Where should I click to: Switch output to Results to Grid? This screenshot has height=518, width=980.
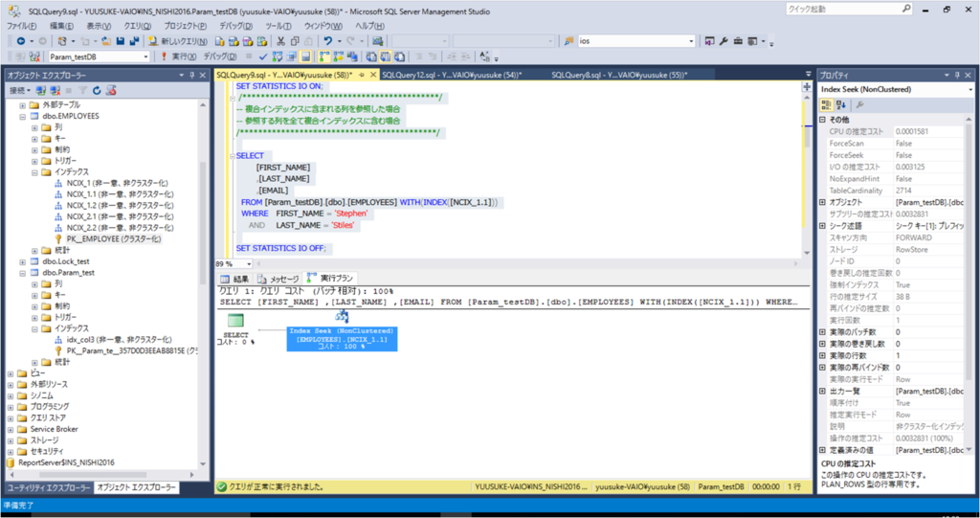point(385,56)
